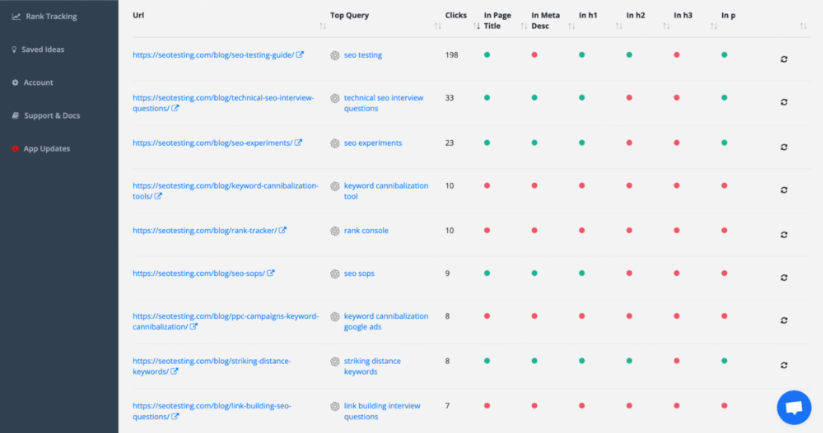Click the 'seo testing' top query
The image size is (823, 433).
coord(363,55)
